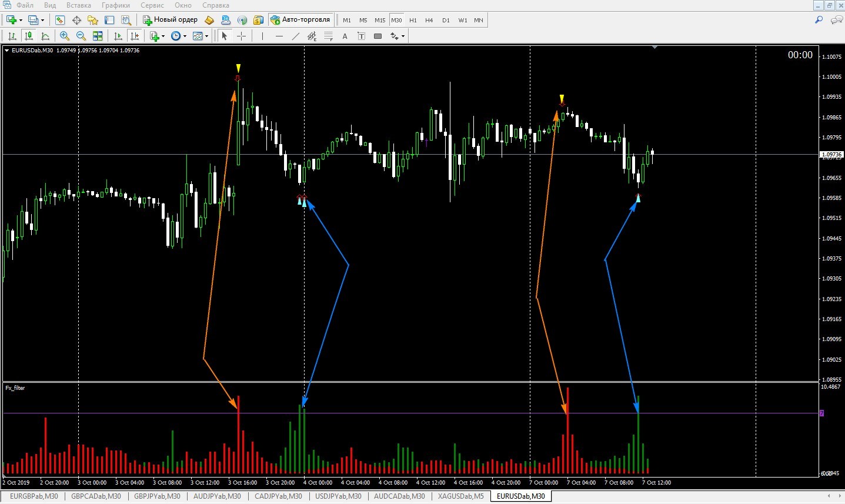
Task: Select the H1 timeframe
Action: pos(413,20)
